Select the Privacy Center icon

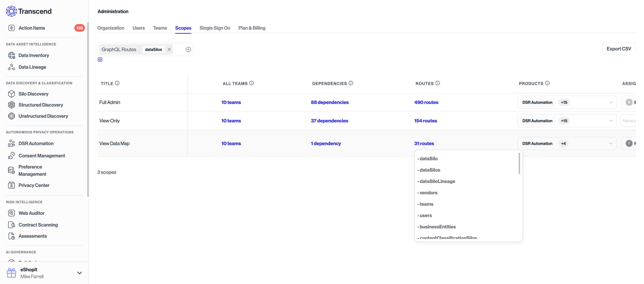tap(12, 185)
